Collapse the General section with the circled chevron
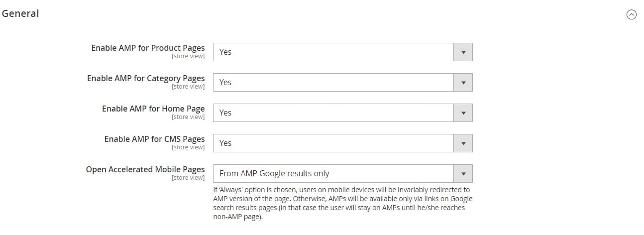This screenshot has height=235, width=644. click(x=631, y=14)
